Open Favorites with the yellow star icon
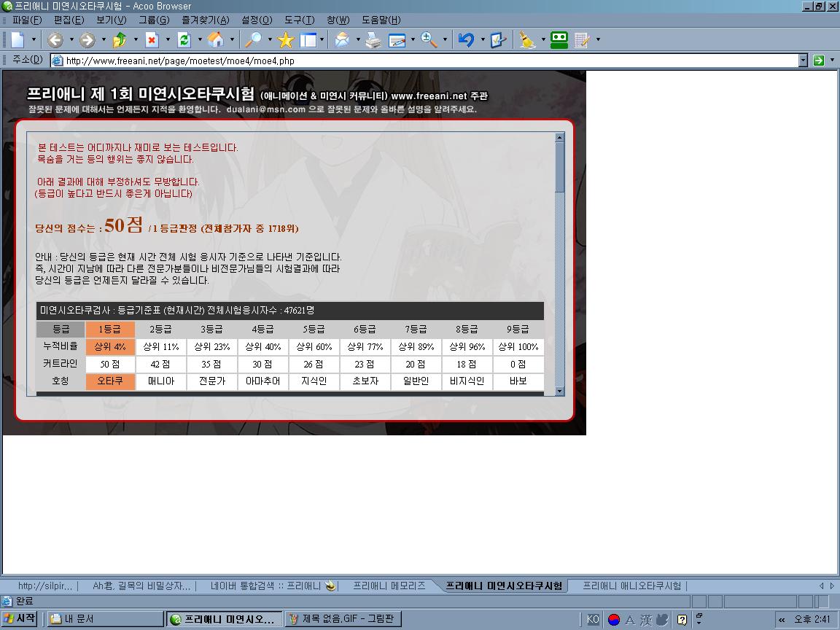 (285, 40)
